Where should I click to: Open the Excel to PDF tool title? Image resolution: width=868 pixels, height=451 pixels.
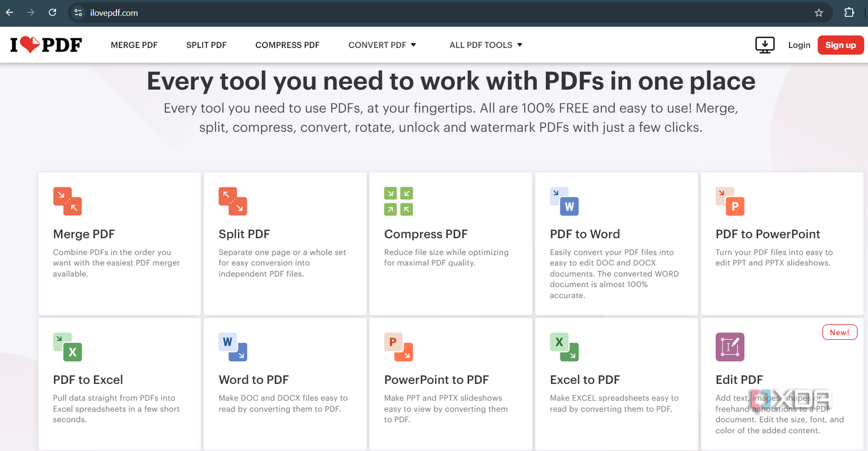click(x=585, y=380)
